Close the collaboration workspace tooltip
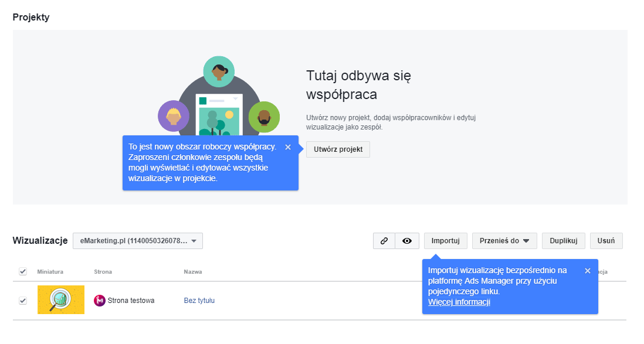Image resolution: width=644 pixels, height=344 pixels. pos(288,147)
